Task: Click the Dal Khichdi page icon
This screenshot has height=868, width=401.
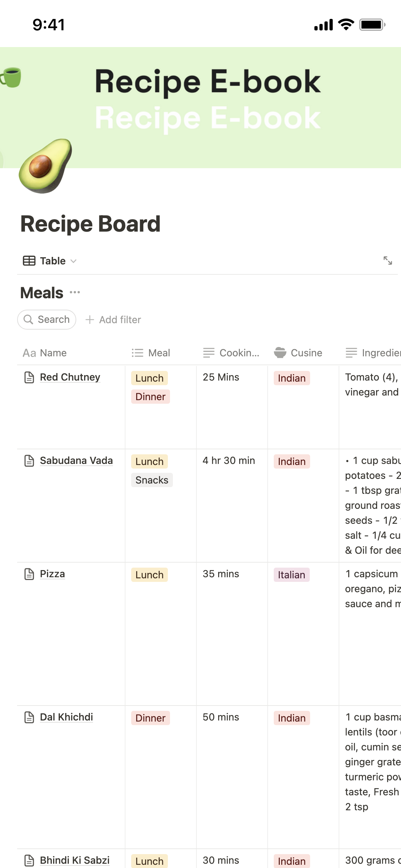Action: click(x=29, y=717)
